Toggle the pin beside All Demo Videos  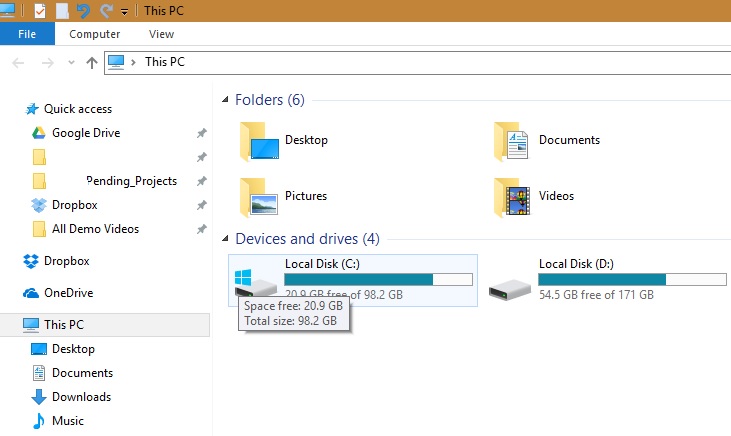coord(201,229)
